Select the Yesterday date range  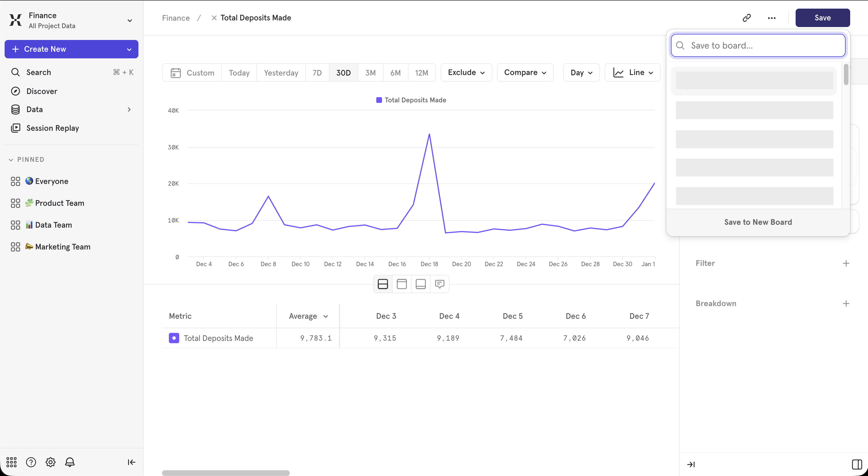coord(281,72)
